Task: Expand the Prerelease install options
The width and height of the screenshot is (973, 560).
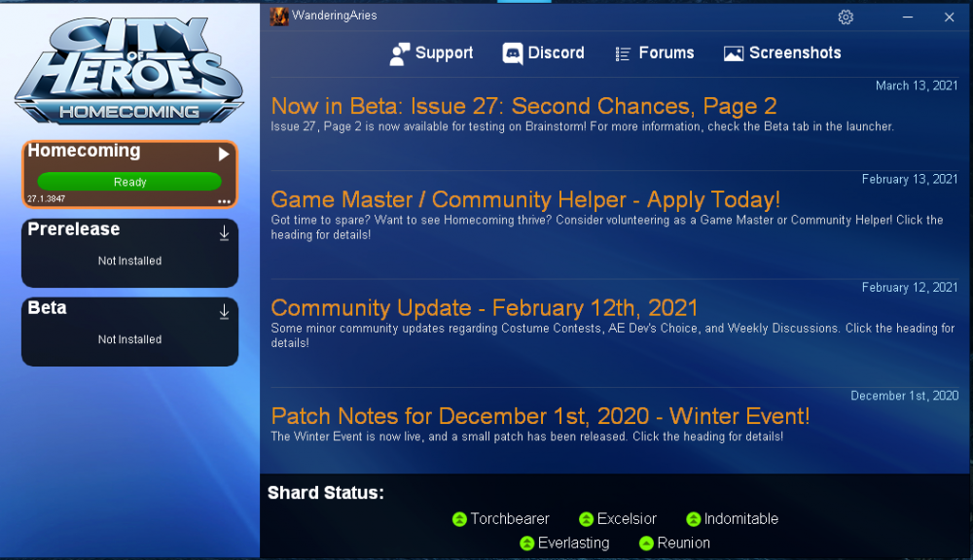Action: coord(224,232)
